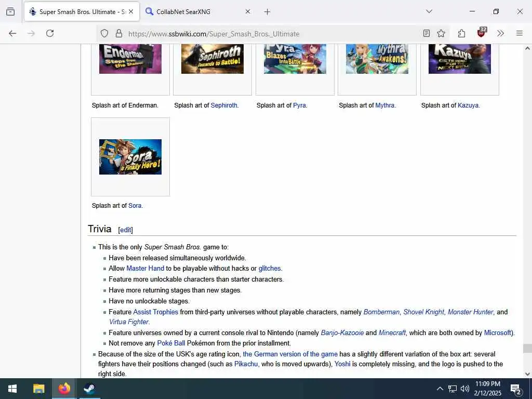Follow the Kazuya caption link

468,105
